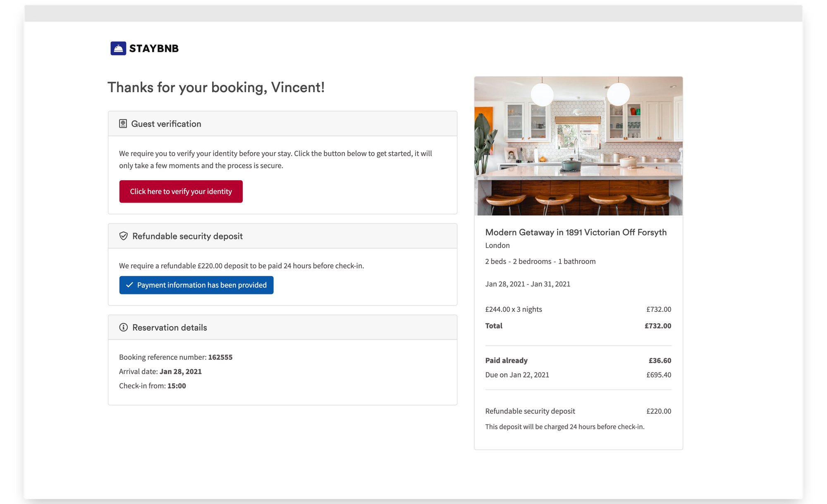
Task: Click the Paid already £36.60 amount
Action: coord(660,361)
